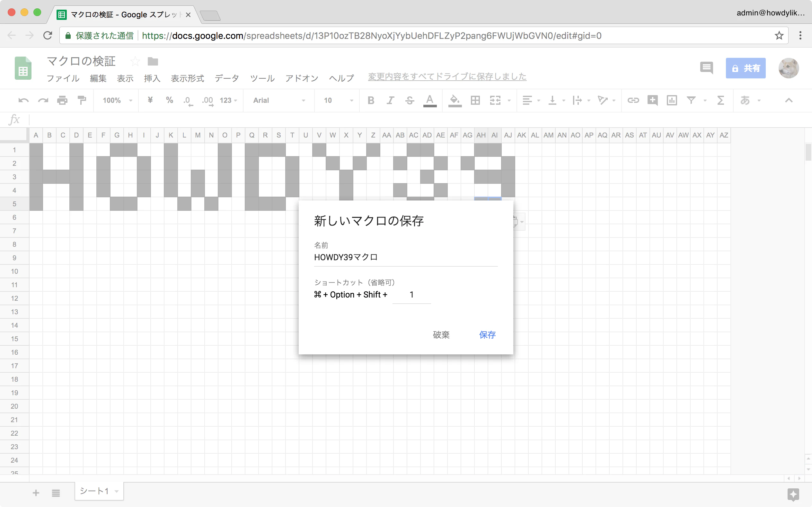Click the save status link text
The height and width of the screenshot is (507, 812).
[x=447, y=77]
